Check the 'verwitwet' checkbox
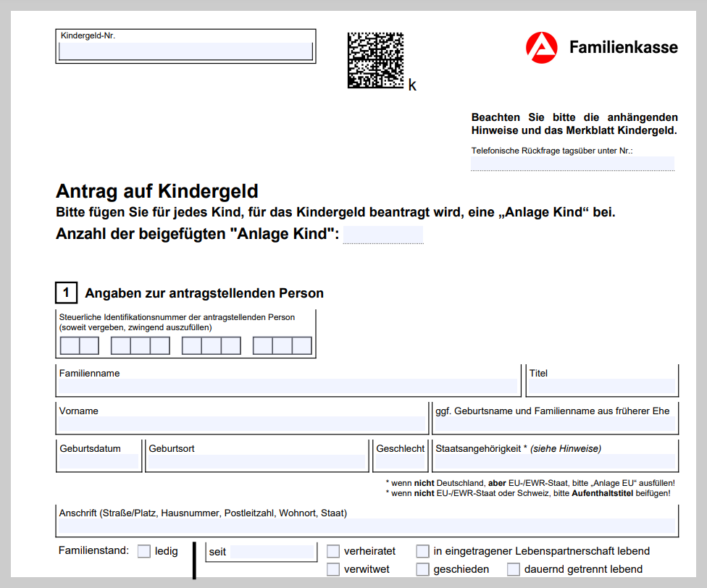Image resolution: width=707 pixels, height=588 pixels. [332, 569]
